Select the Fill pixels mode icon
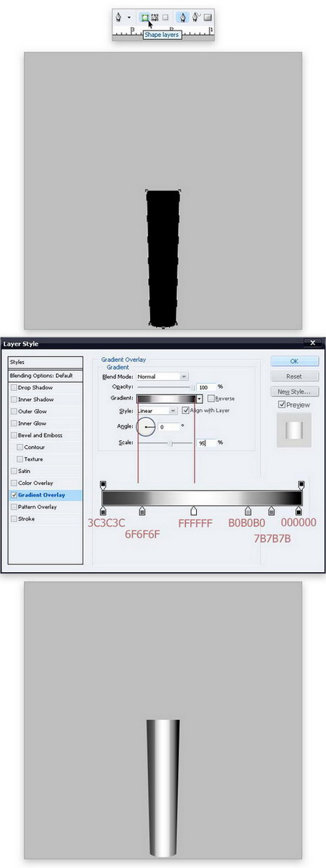This screenshot has height=868, width=326. pos(165,17)
